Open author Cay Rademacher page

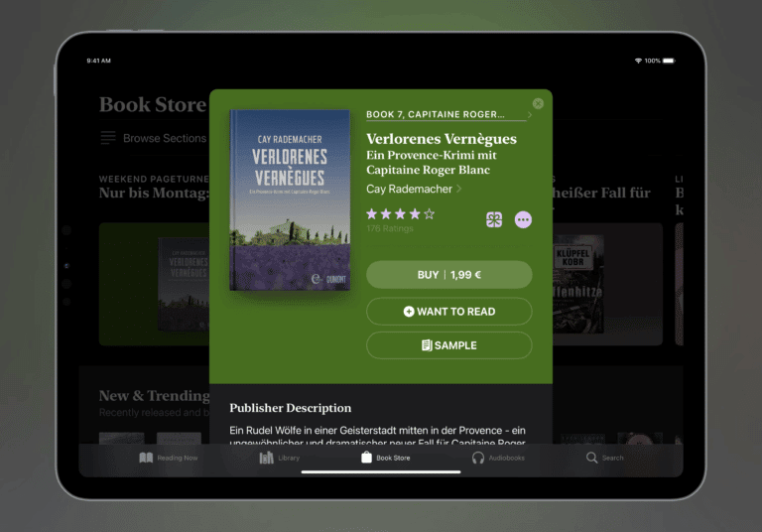414,189
